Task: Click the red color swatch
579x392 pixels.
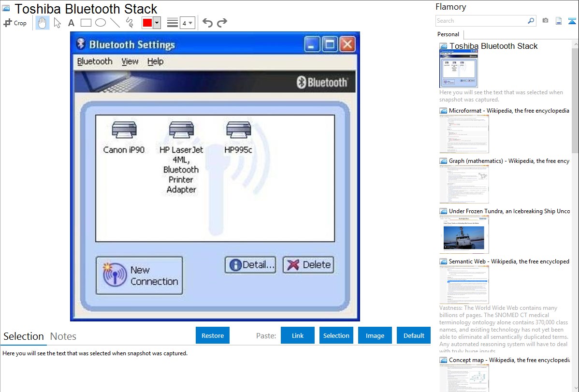Action: pos(147,23)
